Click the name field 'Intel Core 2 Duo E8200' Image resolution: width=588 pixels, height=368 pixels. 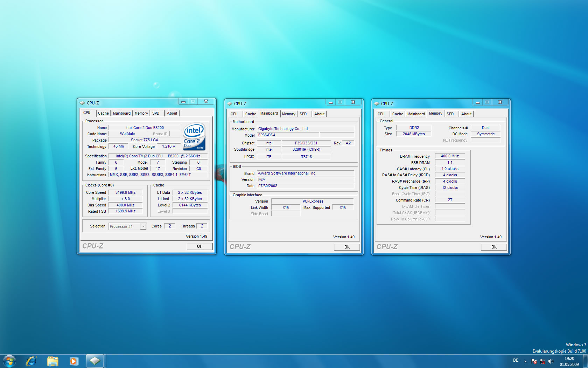tap(145, 128)
